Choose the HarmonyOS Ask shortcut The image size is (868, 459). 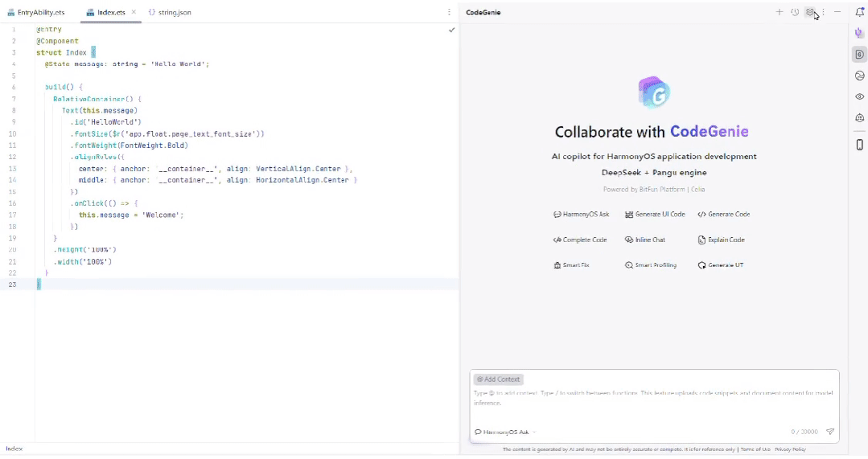click(582, 215)
